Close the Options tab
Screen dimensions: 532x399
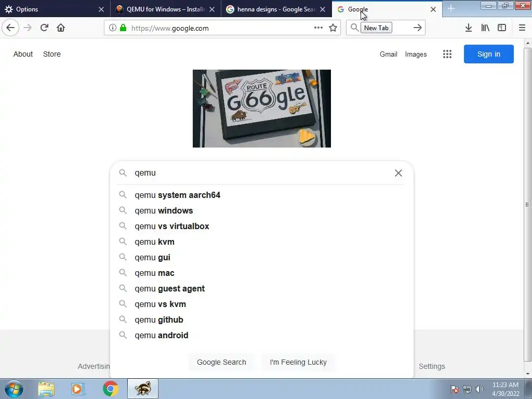101,9
